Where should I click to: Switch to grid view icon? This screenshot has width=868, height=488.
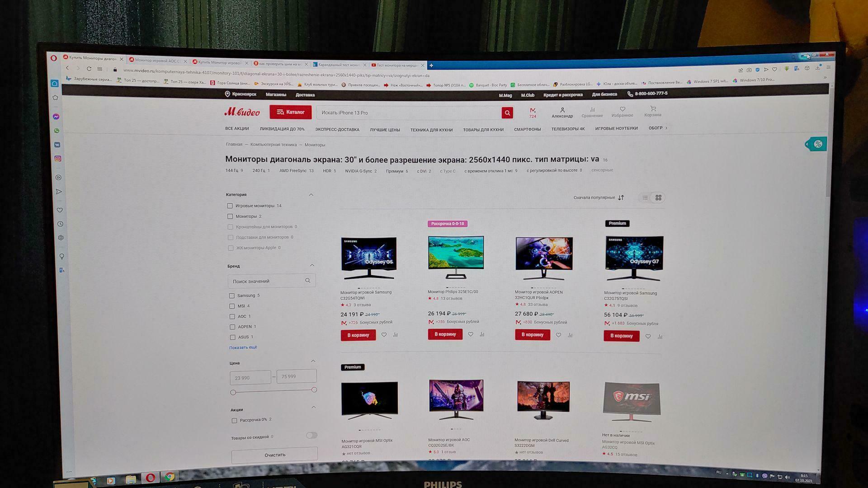coord(658,197)
